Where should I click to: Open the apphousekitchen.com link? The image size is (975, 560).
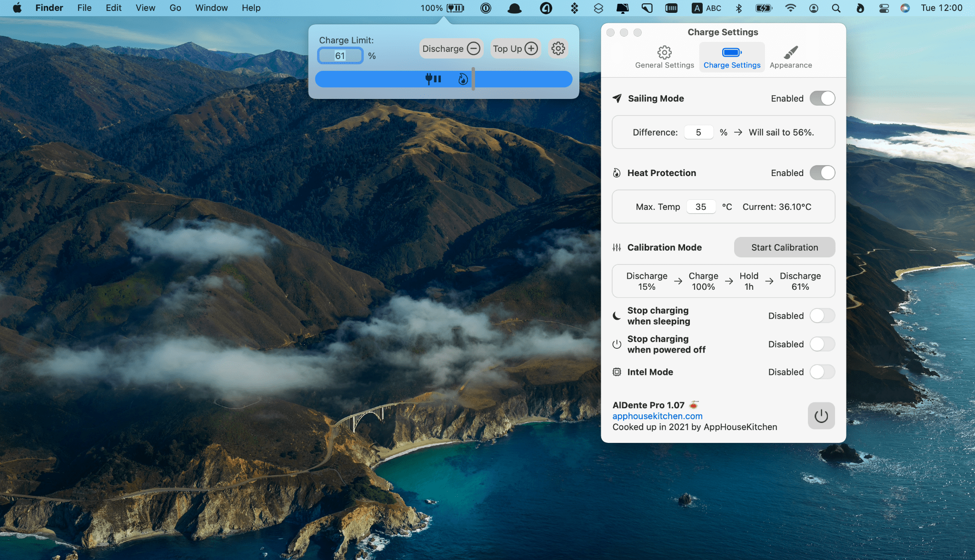[657, 416]
